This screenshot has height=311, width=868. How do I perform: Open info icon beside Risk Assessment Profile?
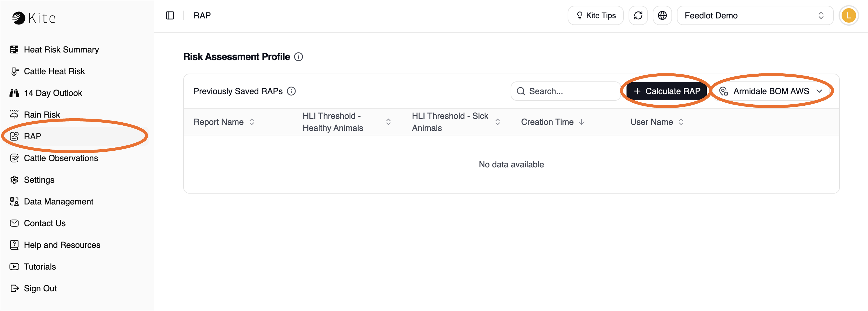[298, 57]
